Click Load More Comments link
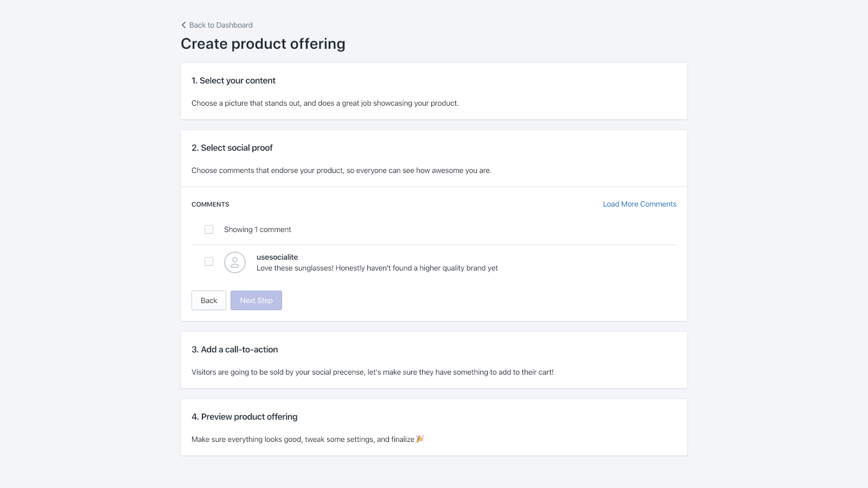 coord(640,204)
